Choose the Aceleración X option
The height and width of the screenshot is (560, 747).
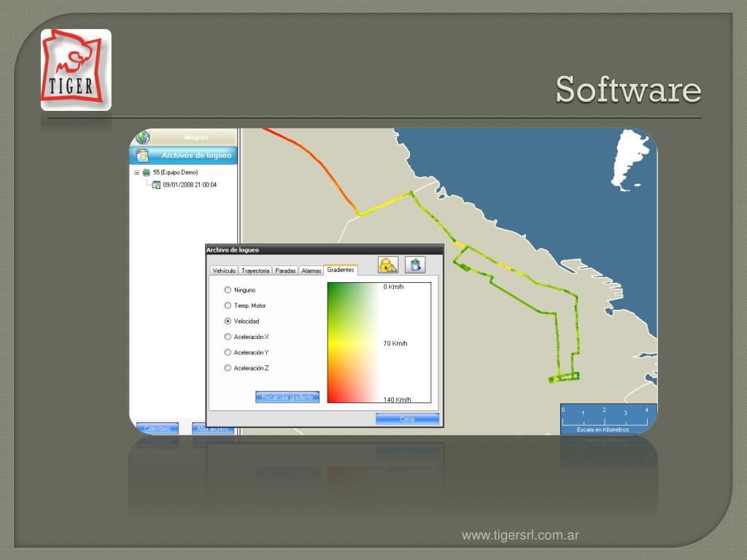[x=228, y=337]
